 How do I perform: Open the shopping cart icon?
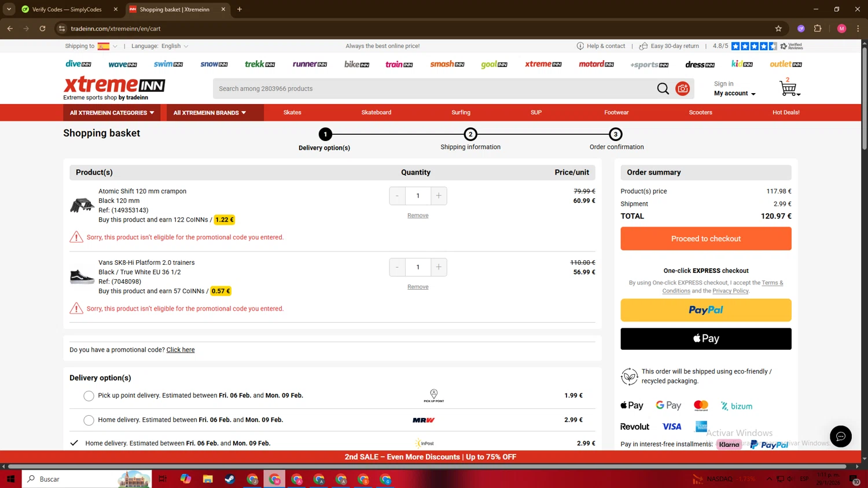pos(789,88)
